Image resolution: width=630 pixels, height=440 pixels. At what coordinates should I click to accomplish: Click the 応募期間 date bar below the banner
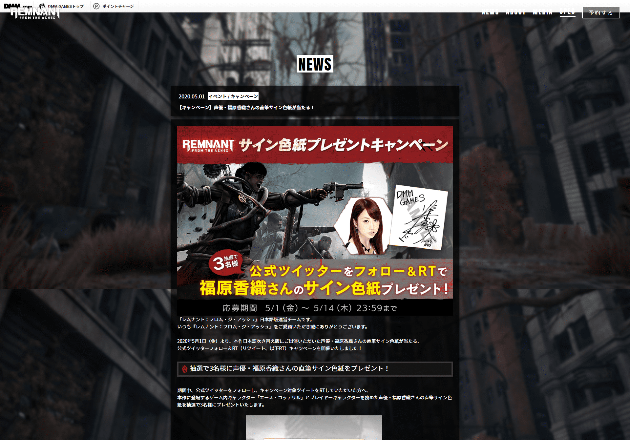pyautogui.click(x=314, y=307)
